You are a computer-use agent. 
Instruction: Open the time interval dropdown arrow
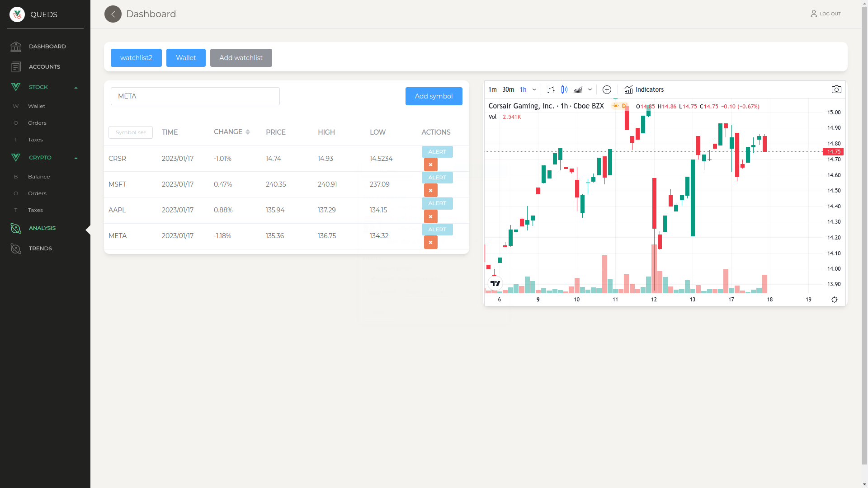coord(534,89)
